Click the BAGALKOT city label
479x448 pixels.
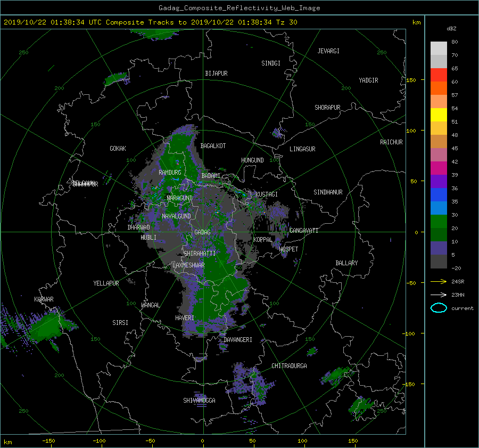[213, 146]
